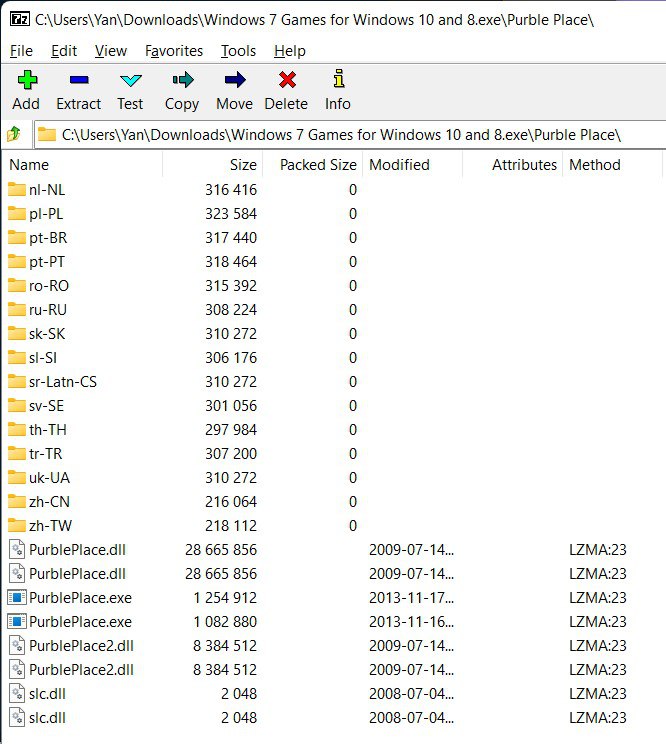Image resolution: width=666 pixels, height=744 pixels.
Task: Select the sr-Latn-CS folder icon
Action: point(17,381)
